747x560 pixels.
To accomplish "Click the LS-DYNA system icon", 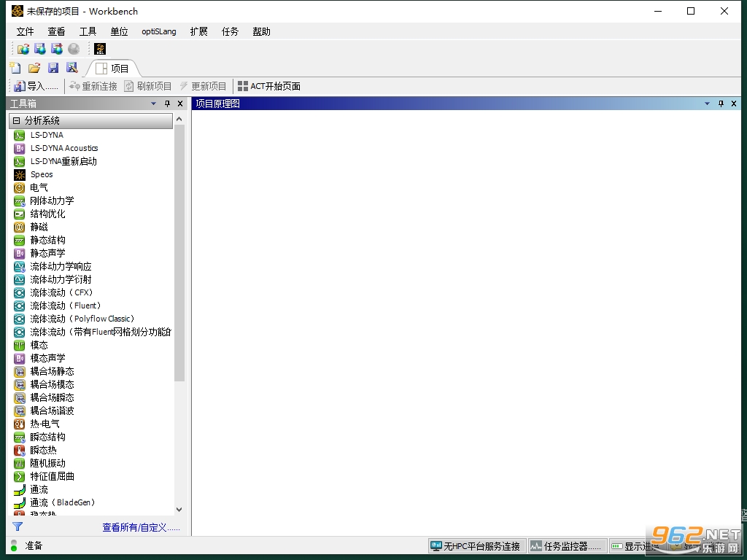I will tap(19, 135).
